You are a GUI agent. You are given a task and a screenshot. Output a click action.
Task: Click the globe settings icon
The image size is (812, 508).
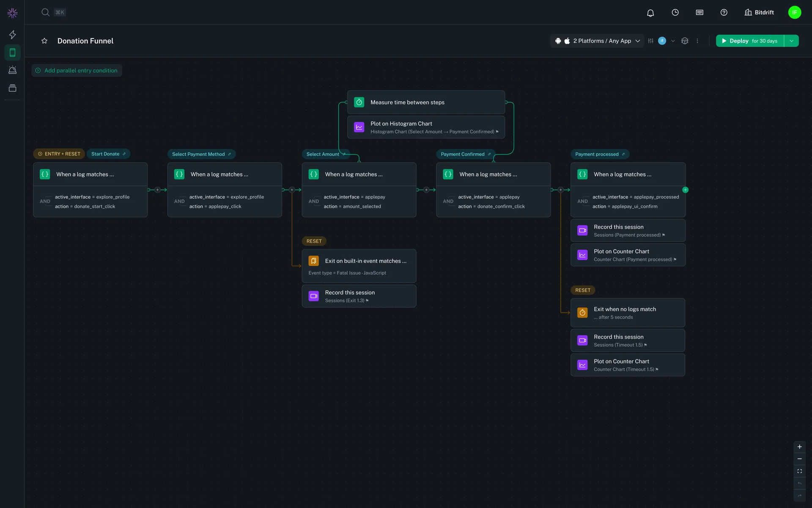pos(685,41)
